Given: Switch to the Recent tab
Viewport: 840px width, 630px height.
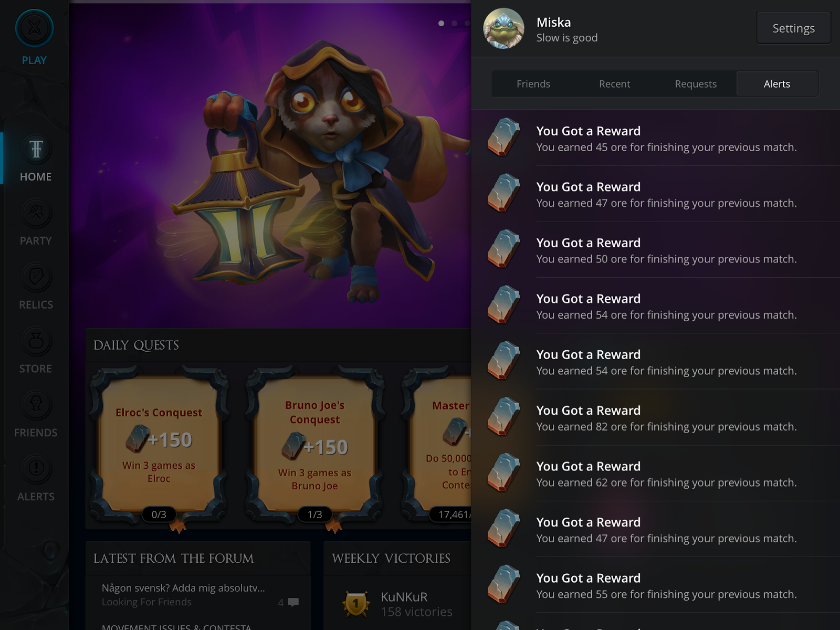Looking at the screenshot, I should click(614, 84).
